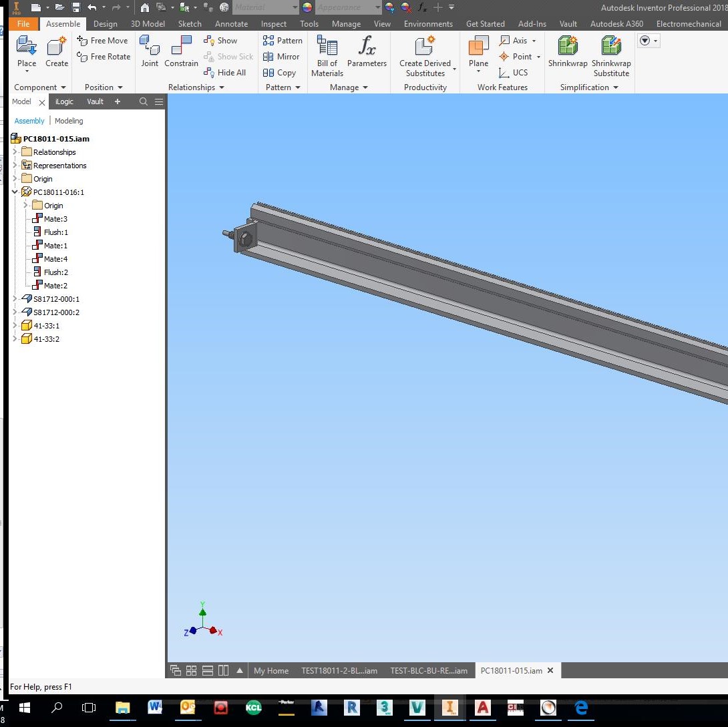Switch to the Environments ribbon tab

[428, 23]
